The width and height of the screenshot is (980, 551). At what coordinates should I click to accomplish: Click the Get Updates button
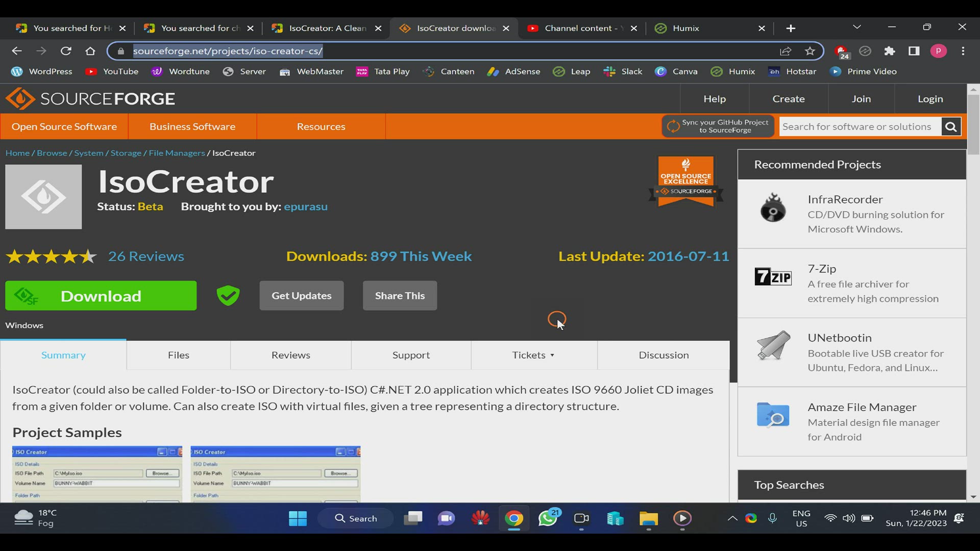[301, 295]
